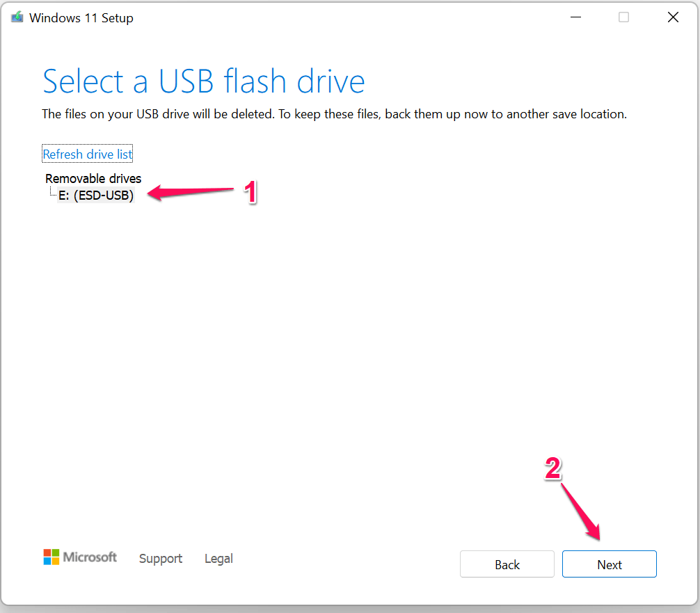
Task: Close the Windows 11 Setup window
Action: [x=673, y=18]
